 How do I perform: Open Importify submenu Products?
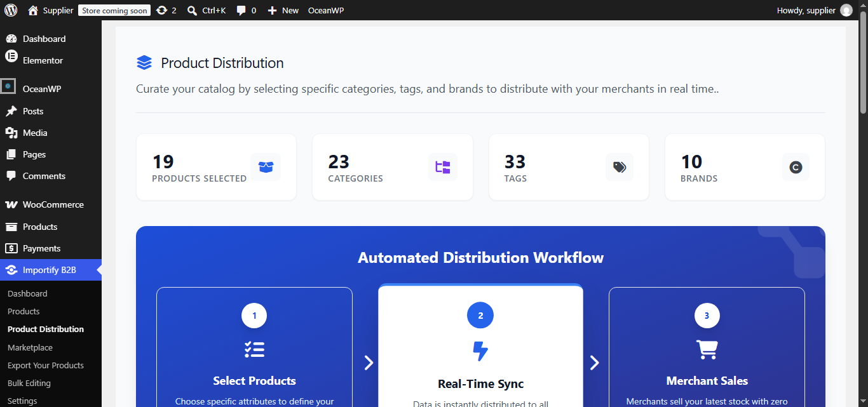[24, 311]
